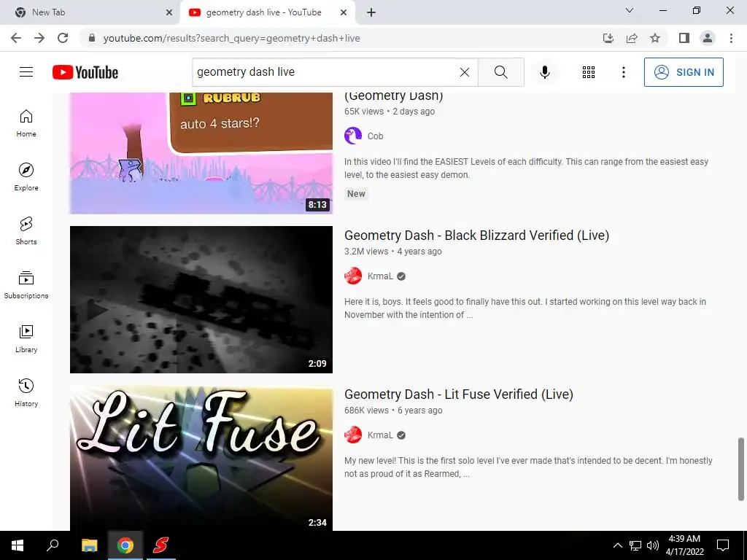
Task: Play the Lit Fuse video thumbnail
Action: point(201,459)
